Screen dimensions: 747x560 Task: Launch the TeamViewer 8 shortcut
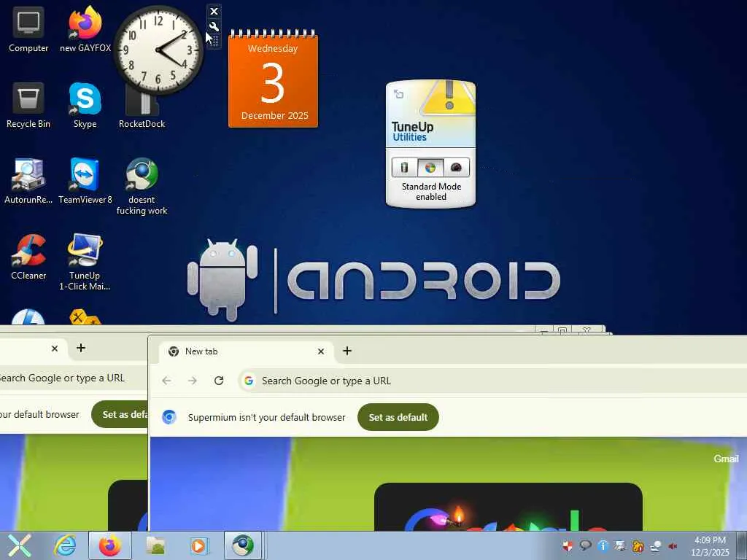[x=85, y=182]
